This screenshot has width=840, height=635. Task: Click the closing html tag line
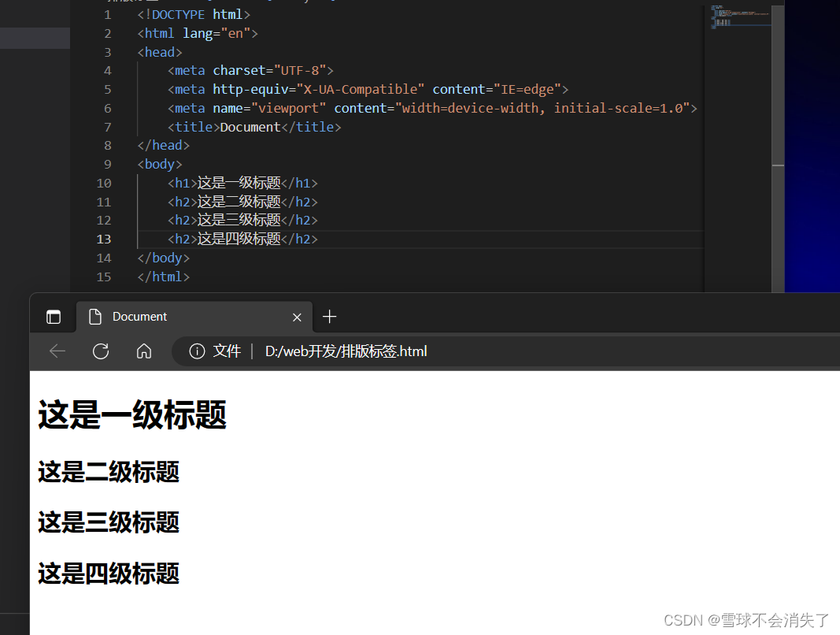[164, 277]
